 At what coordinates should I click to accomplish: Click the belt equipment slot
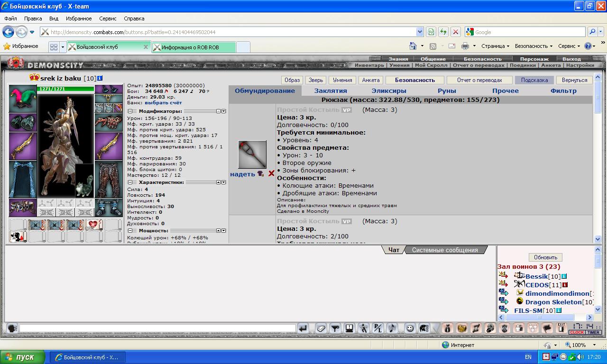tap(23, 208)
